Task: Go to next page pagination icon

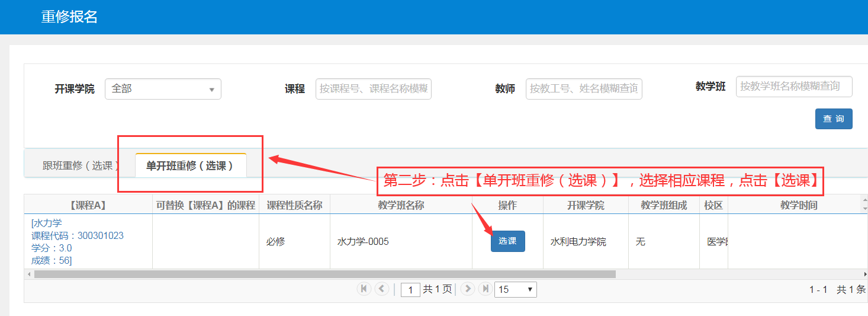Action: (468, 289)
